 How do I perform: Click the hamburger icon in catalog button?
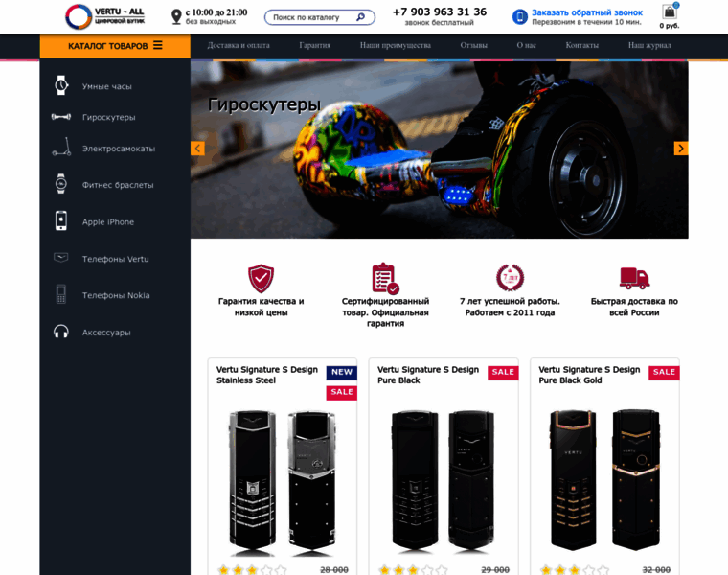(158, 45)
